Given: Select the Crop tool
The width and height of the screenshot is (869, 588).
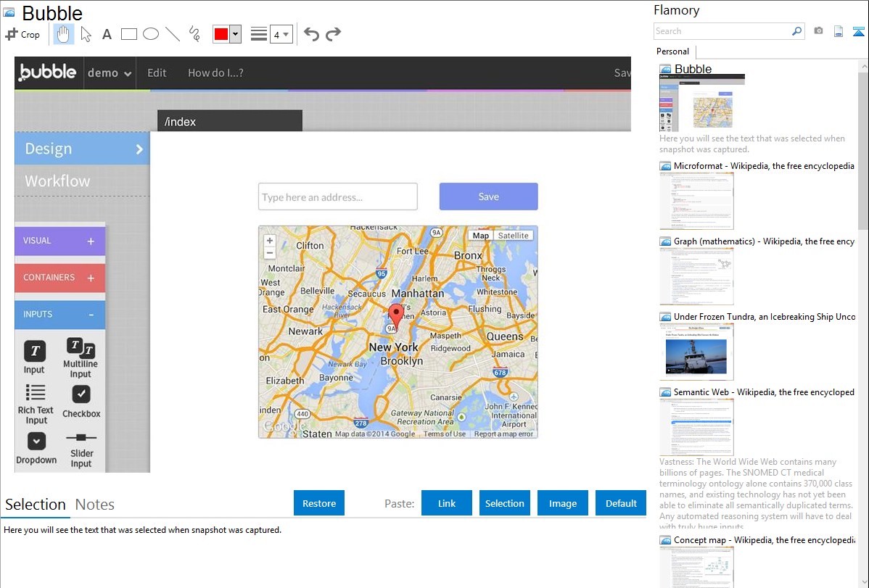Looking at the screenshot, I should coord(22,34).
